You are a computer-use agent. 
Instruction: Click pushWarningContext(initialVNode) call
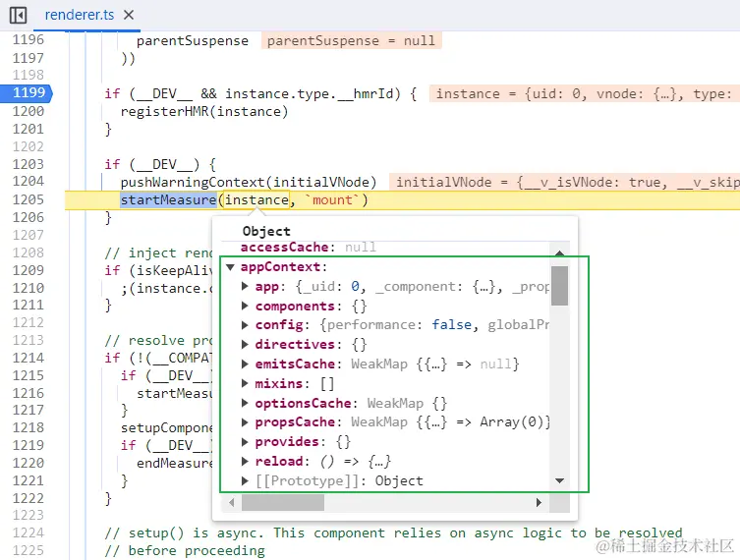pyautogui.click(x=249, y=182)
